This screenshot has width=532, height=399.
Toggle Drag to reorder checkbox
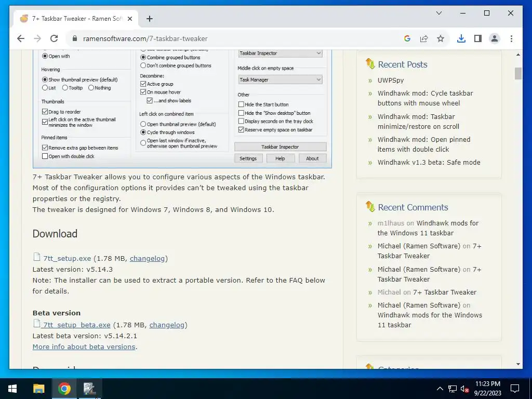45,112
